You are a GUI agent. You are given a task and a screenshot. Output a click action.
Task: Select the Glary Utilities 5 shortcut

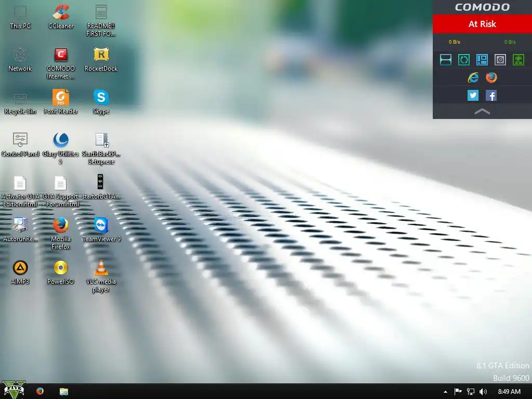pos(61,149)
